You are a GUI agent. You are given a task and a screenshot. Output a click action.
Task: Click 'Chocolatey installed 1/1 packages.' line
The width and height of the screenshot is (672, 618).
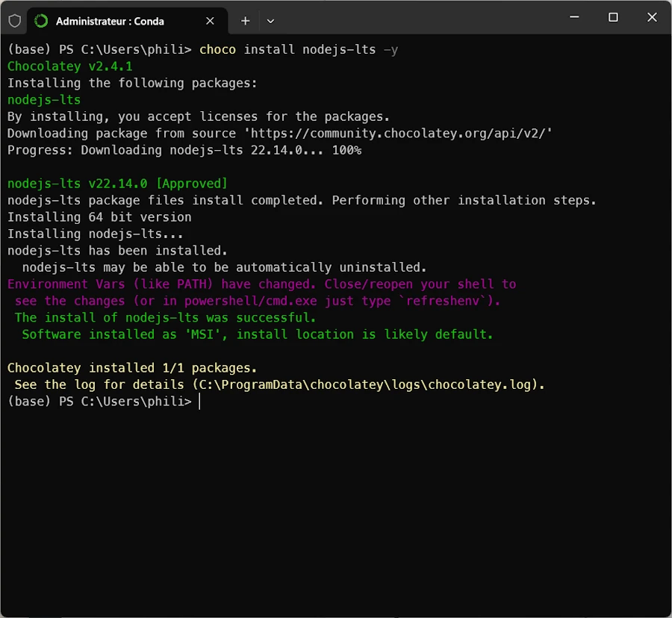[132, 368]
